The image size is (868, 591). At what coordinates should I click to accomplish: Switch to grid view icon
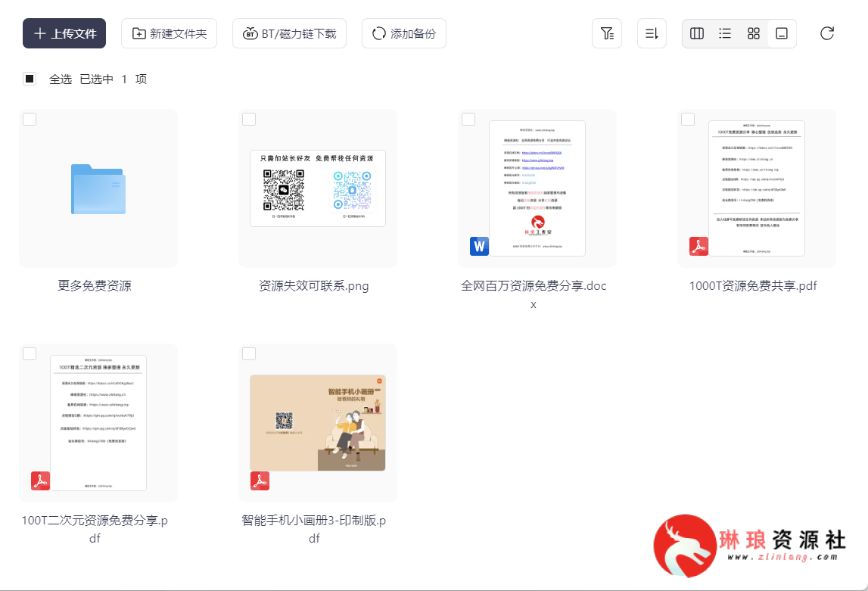(754, 33)
